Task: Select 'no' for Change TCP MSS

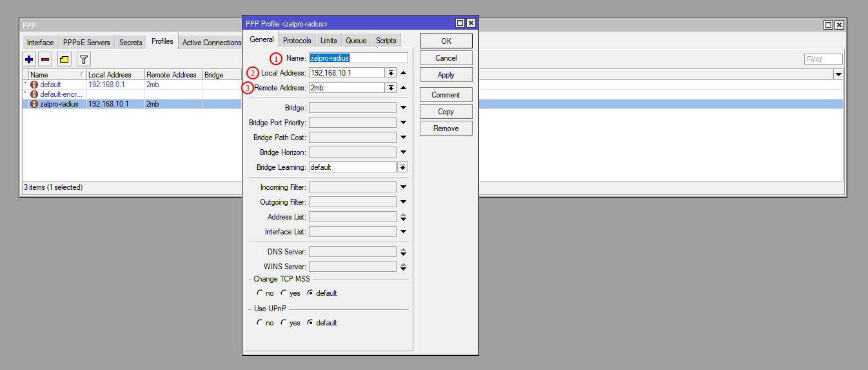Action: [x=260, y=293]
